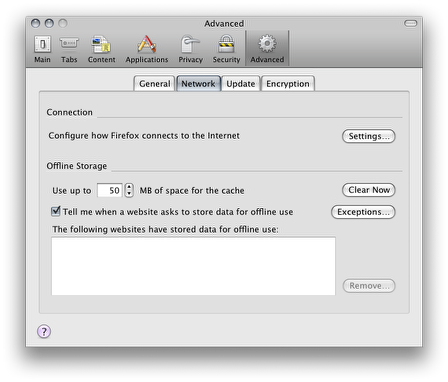Open the Tabs preferences pane

(69, 49)
